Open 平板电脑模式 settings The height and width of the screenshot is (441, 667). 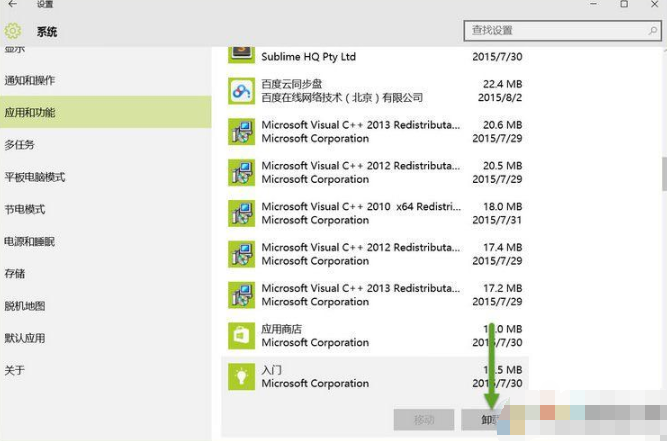tap(34, 177)
